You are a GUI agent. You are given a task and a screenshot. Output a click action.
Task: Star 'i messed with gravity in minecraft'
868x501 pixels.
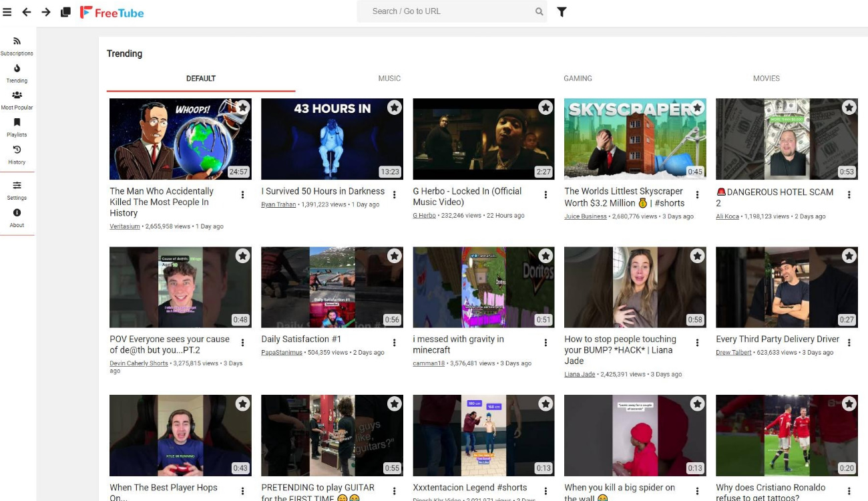click(x=546, y=255)
